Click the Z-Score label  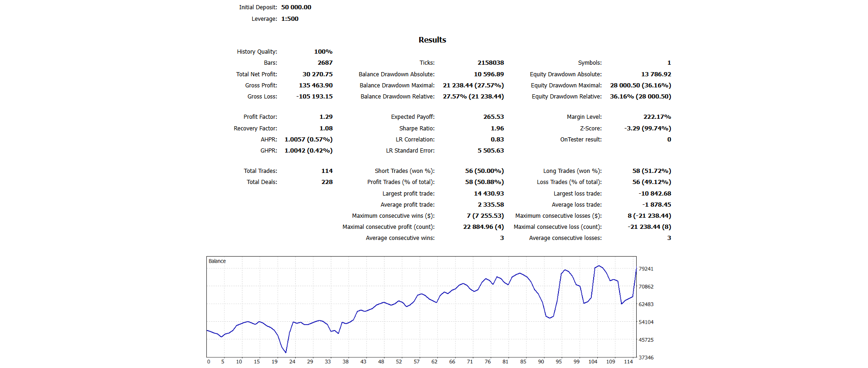coord(590,129)
